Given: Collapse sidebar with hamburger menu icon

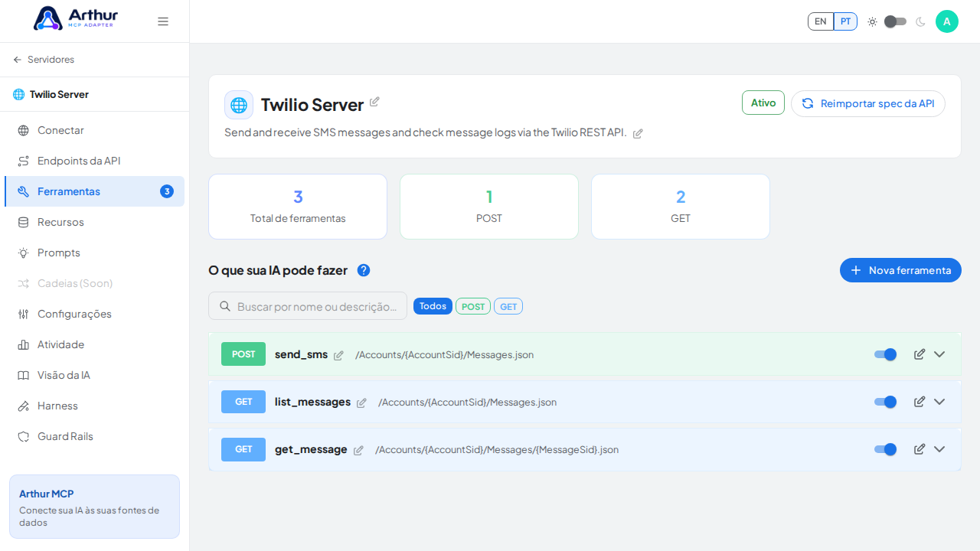Looking at the screenshot, I should pyautogui.click(x=163, y=21).
